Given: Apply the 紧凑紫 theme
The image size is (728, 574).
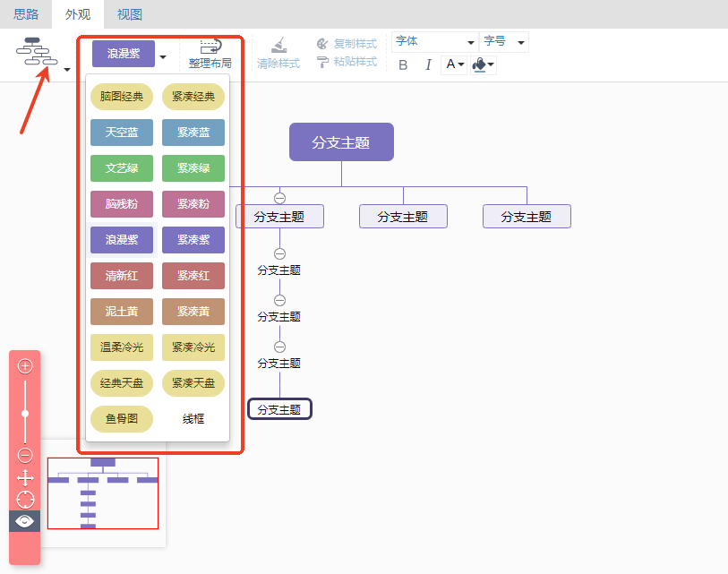Looking at the screenshot, I should tap(193, 240).
